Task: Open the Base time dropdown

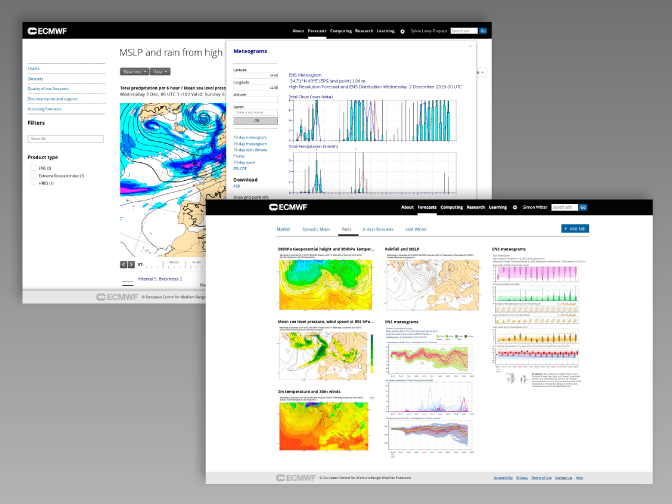Action: pyautogui.click(x=134, y=72)
